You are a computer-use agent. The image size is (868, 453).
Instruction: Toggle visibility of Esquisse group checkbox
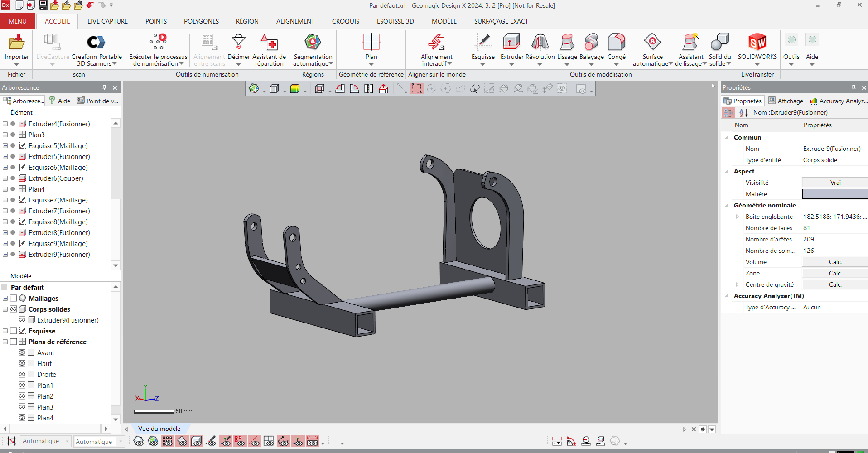(x=14, y=331)
